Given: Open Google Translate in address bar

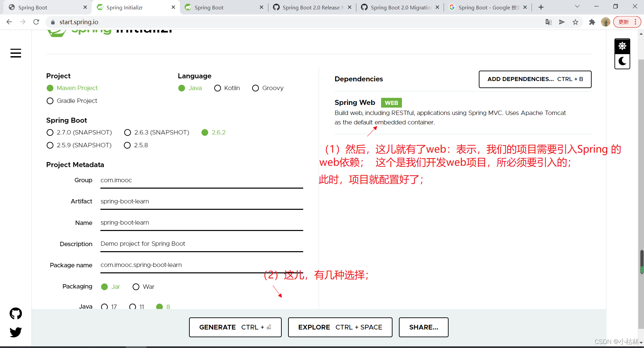Looking at the screenshot, I should point(548,22).
